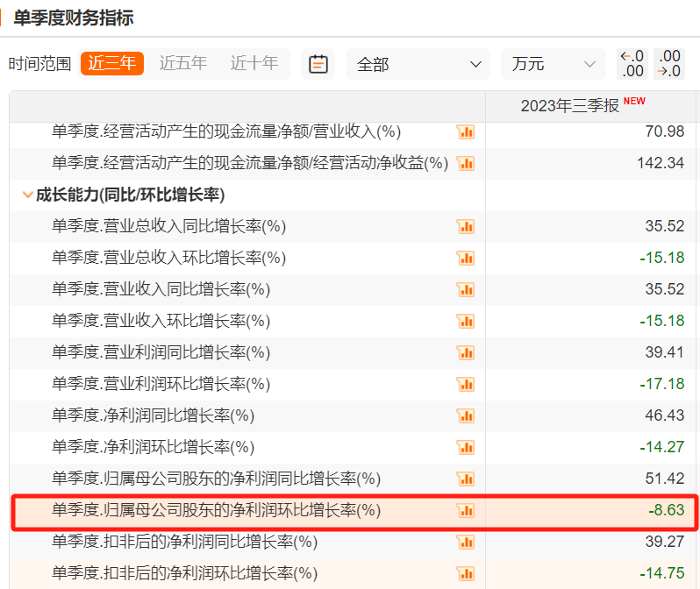Open chart icon for 营业总收入环比增长率
Image resolution: width=700 pixels, height=589 pixels.
pos(466,258)
